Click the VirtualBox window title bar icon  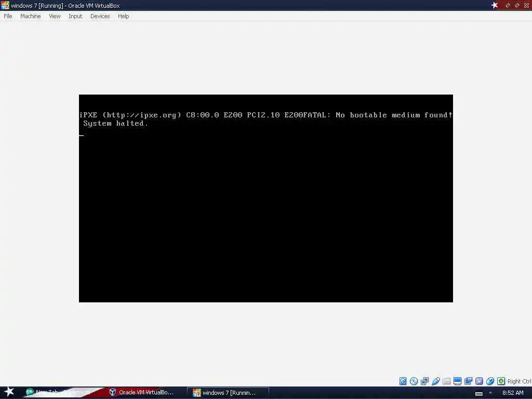tap(5, 5)
